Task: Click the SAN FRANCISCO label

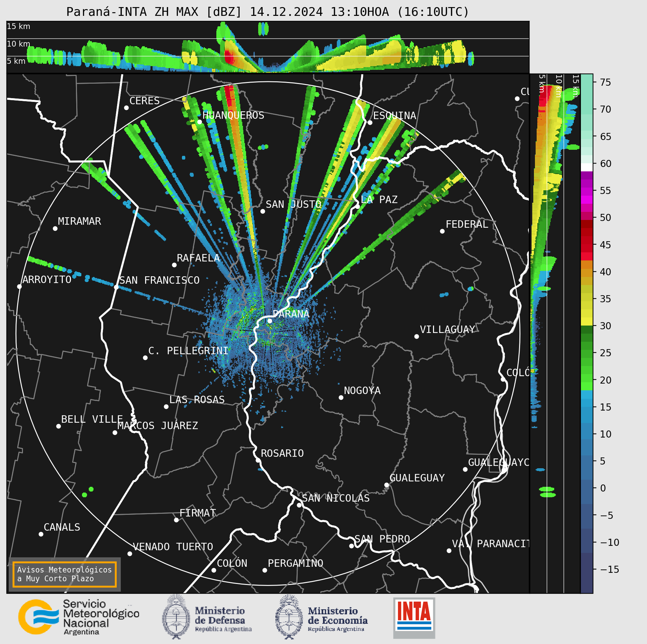Action: [x=159, y=280]
